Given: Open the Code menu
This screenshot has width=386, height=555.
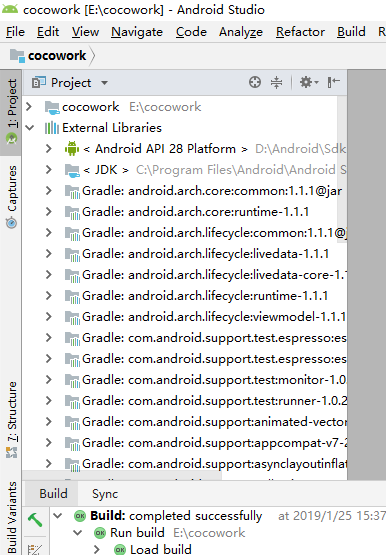Looking at the screenshot, I should point(191,32).
